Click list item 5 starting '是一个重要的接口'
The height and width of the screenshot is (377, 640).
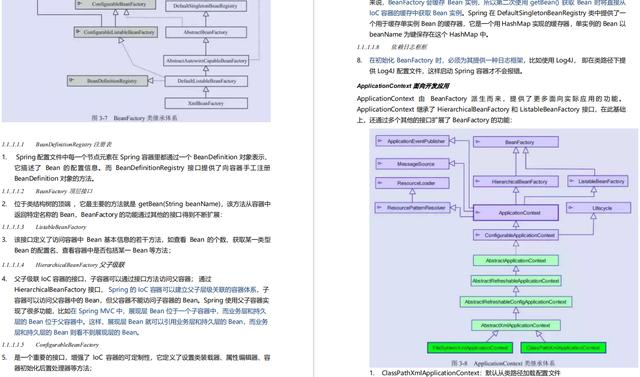(136, 363)
